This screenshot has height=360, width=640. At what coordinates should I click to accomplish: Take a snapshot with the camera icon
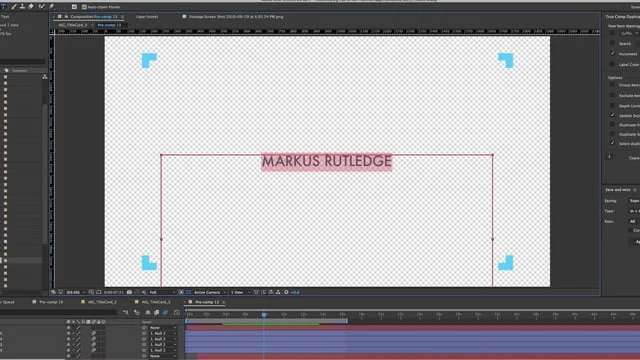pyautogui.click(x=129, y=292)
